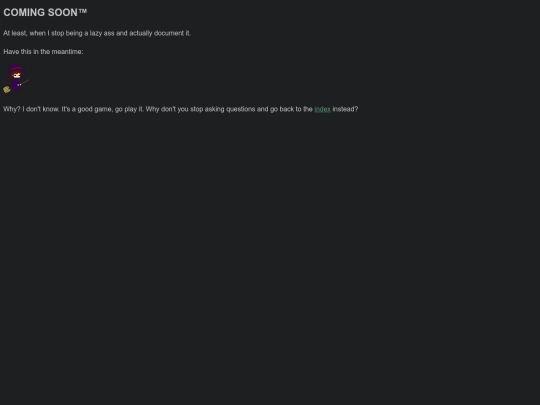Click the broomstick handle tip
This screenshot has width=540, height=405.
(28, 81)
